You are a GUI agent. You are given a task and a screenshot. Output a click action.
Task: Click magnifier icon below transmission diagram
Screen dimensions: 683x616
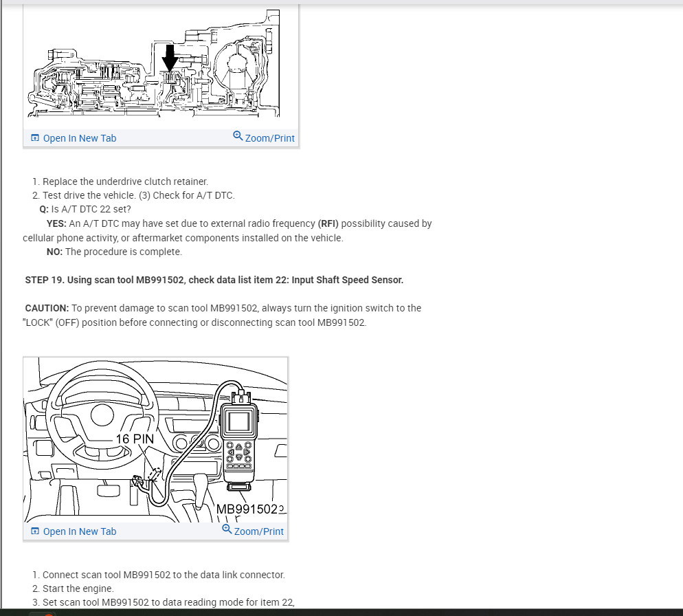[238, 136]
